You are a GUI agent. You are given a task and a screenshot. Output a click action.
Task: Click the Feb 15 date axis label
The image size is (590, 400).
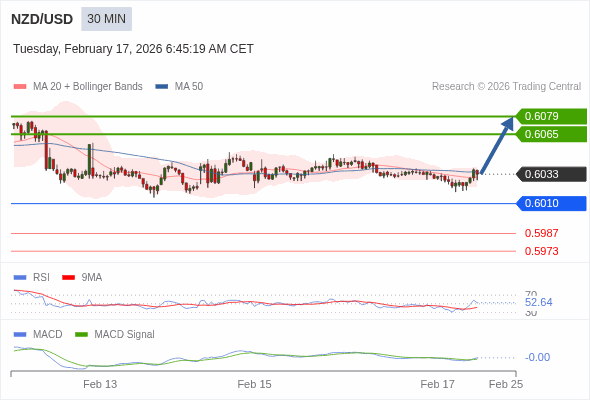click(254, 385)
